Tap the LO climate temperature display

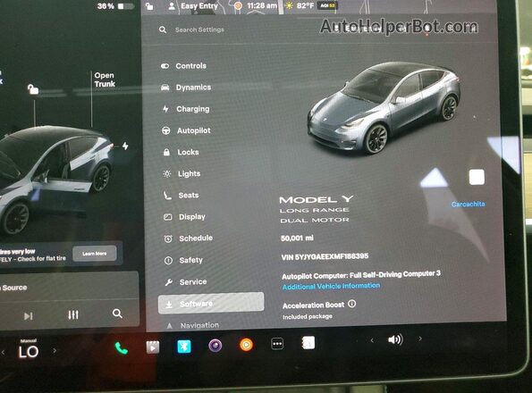(29, 352)
